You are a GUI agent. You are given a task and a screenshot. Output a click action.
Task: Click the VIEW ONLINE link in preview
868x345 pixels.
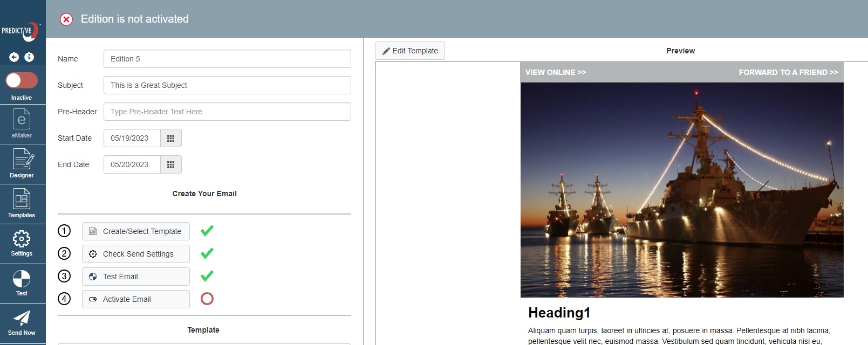coord(555,72)
